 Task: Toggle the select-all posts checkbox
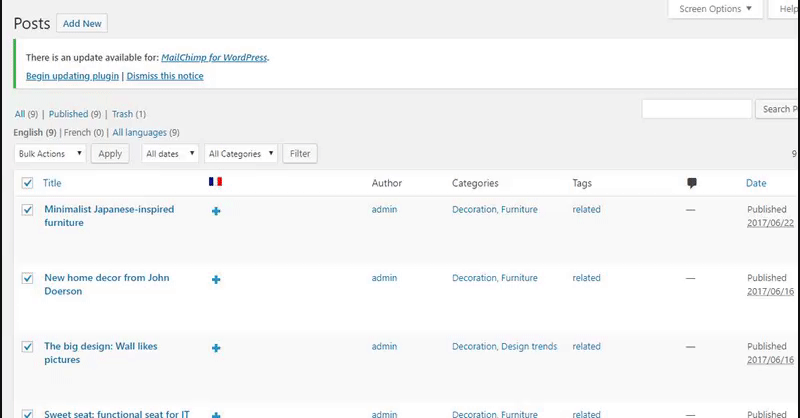[x=28, y=183]
